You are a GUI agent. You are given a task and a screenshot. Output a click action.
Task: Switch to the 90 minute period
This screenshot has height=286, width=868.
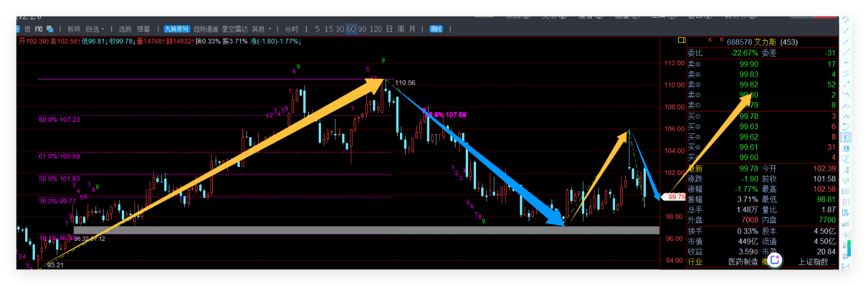pos(362,29)
